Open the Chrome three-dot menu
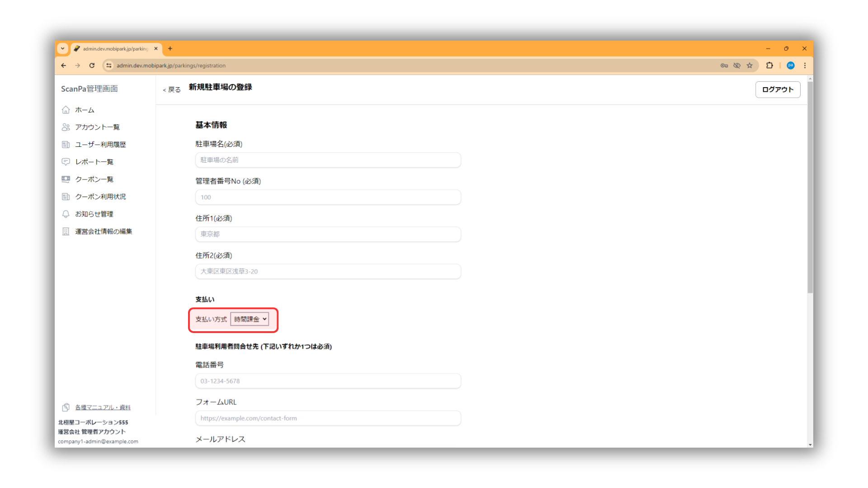The height and width of the screenshot is (488, 868). [x=805, y=66]
